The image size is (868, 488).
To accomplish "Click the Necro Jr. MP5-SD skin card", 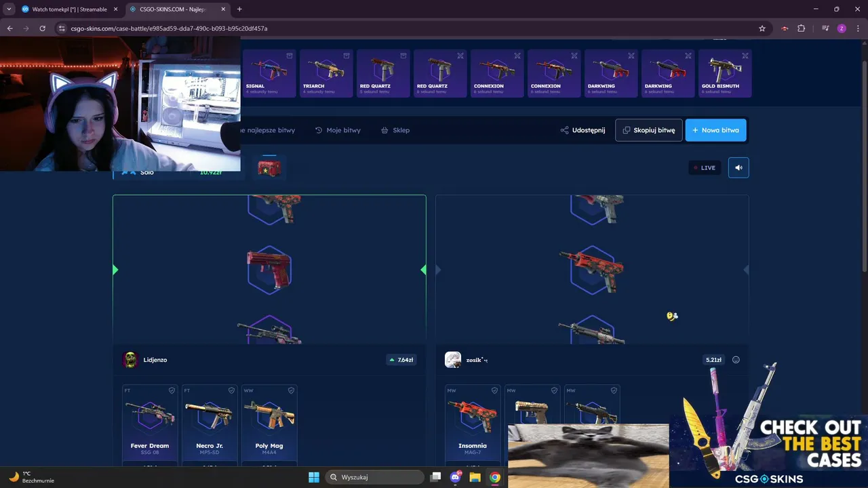I will click(x=210, y=426).
